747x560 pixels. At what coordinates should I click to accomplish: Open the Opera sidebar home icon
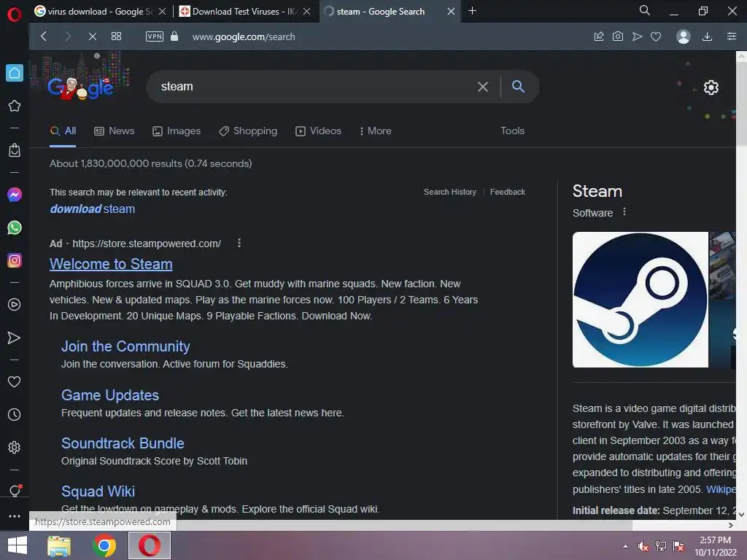coord(15,73)
